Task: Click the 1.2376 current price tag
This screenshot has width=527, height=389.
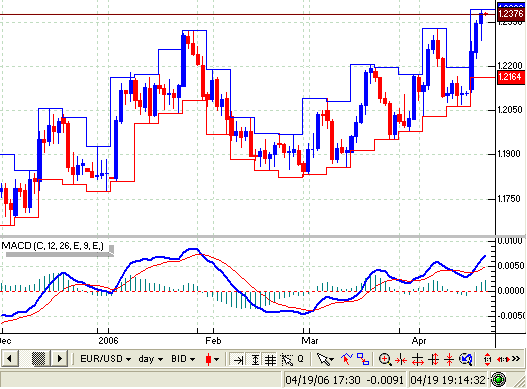Action: coord(510,14)
